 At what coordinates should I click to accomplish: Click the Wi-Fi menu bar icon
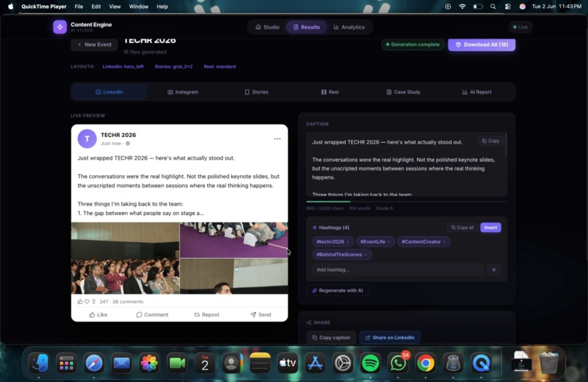(x=462, y=7)
